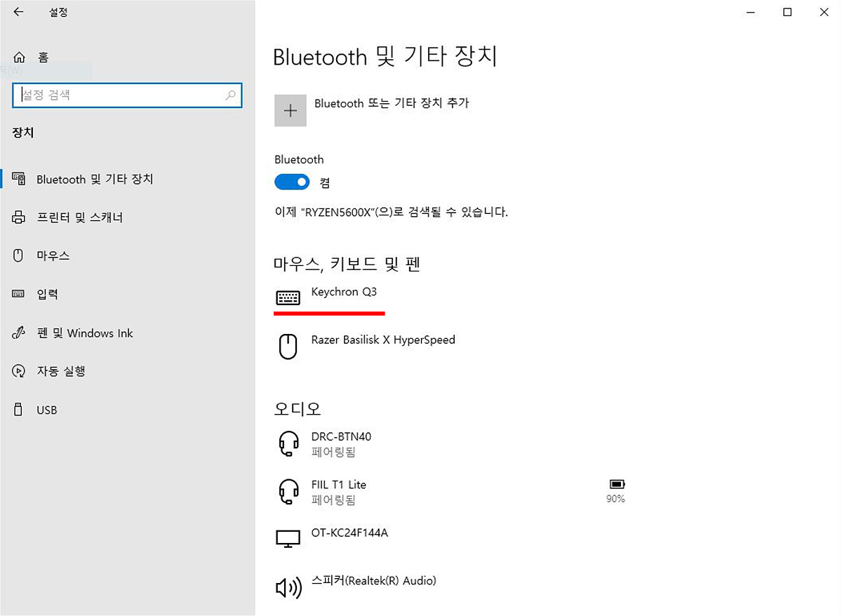Minimize the Settings window
842x616 pixels.
click(x=750, y=12)
